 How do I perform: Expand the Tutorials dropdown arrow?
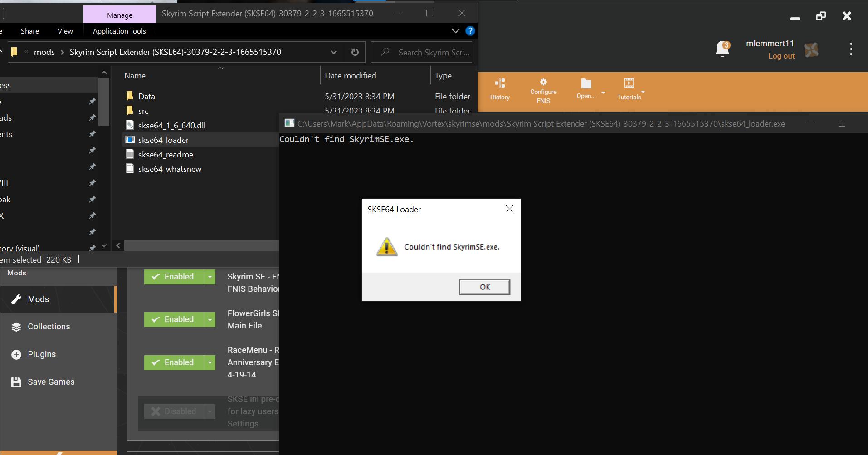click(x=643, y=92)
